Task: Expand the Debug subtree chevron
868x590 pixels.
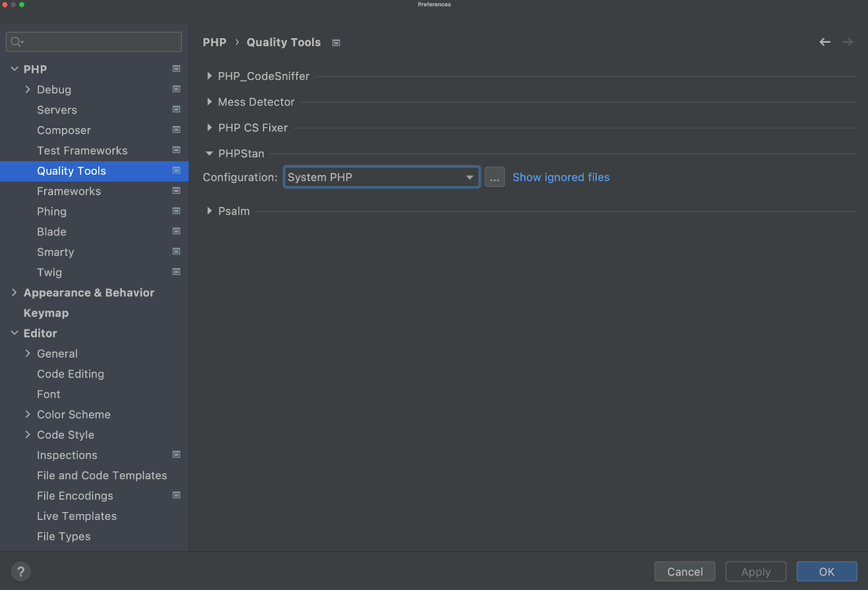Action: pos(28,90)
